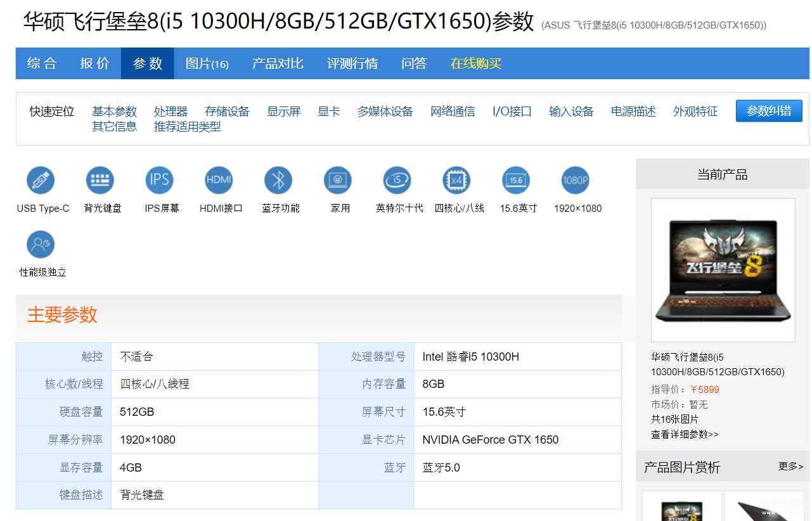The image size is (812, 521).
Task: Click the 8GB memory capacity value
Action: 434,384
